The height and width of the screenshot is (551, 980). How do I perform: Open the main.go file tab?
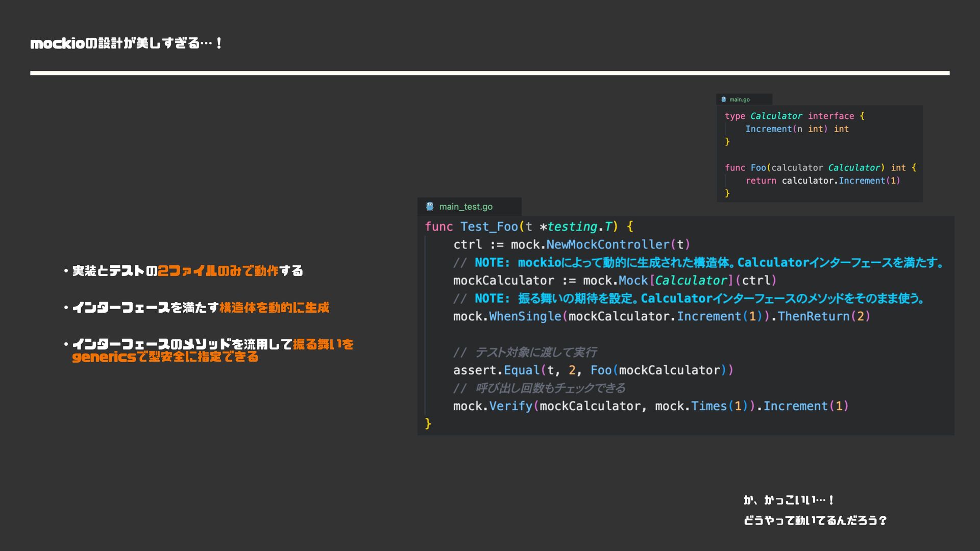click(x=744, y=99)
